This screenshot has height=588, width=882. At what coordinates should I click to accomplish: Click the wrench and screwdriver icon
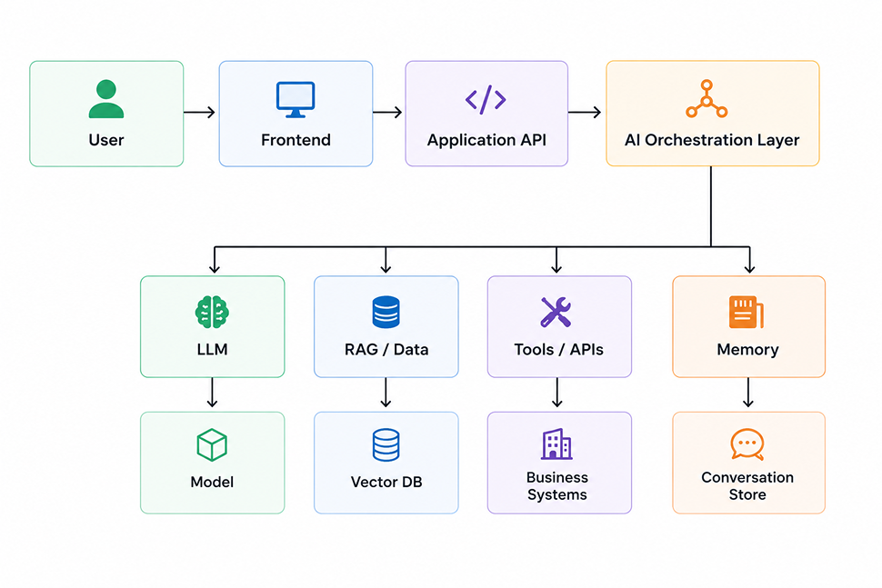tap(556, 312)
